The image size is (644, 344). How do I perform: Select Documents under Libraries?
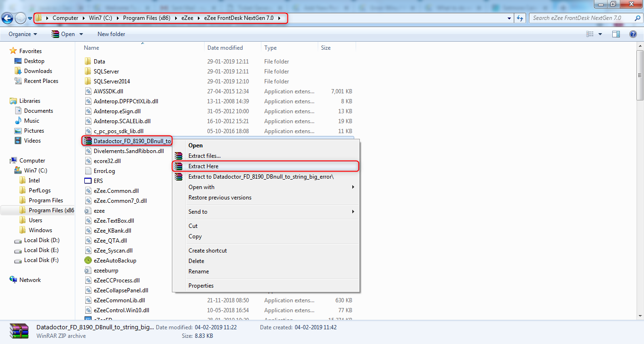click(x=38, y=111)
